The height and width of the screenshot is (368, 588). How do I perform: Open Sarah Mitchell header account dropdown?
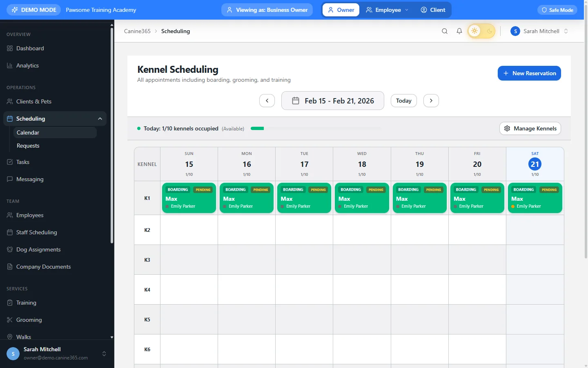click(x=539, y=31)
